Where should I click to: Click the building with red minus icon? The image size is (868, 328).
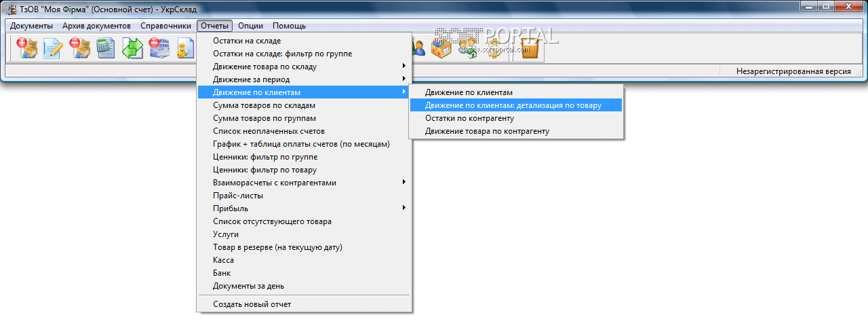pos(159,49)
